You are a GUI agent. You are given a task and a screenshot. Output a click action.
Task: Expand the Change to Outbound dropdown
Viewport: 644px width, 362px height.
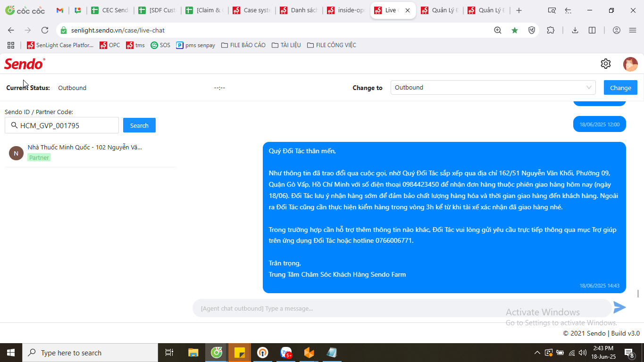point(493,87)
